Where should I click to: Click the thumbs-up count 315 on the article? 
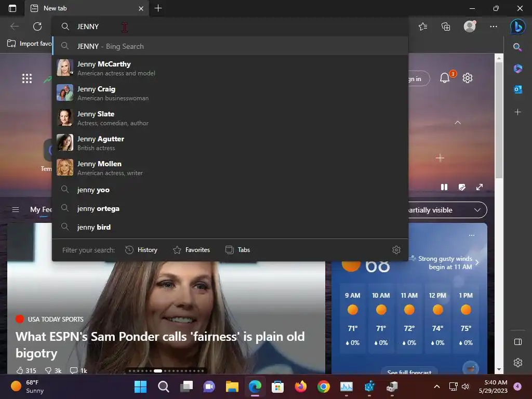tap(26, 370)
